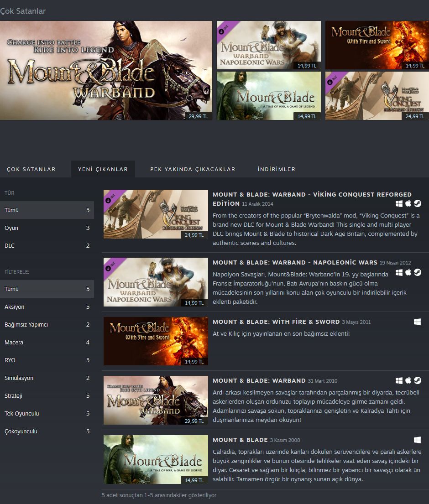Filter results by Bağımsız Yapımcı

coord(47,325)
